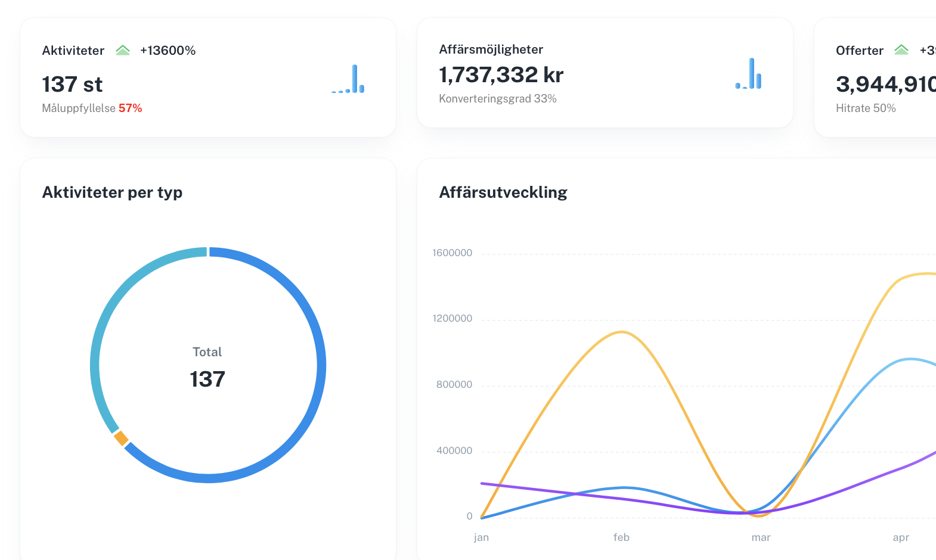Click the 137 st activity count
This screenshot has width=936, height=560.
72,85
